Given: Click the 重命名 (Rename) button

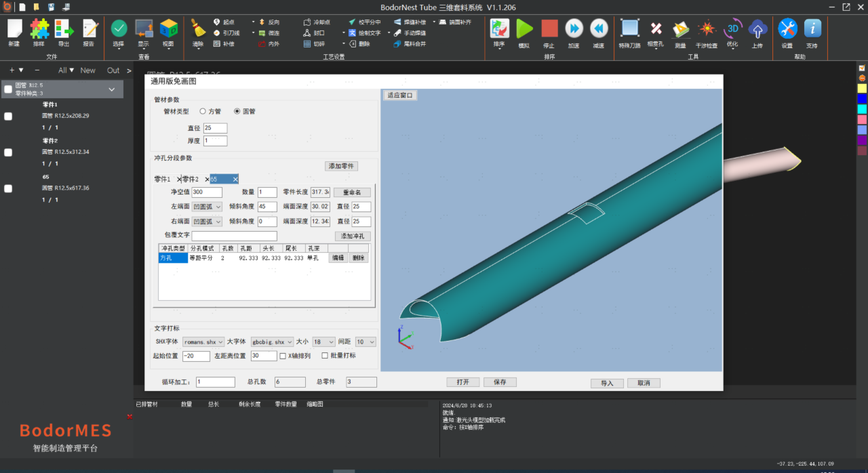Looking at the screenshot, I should [x=352, y=192].
